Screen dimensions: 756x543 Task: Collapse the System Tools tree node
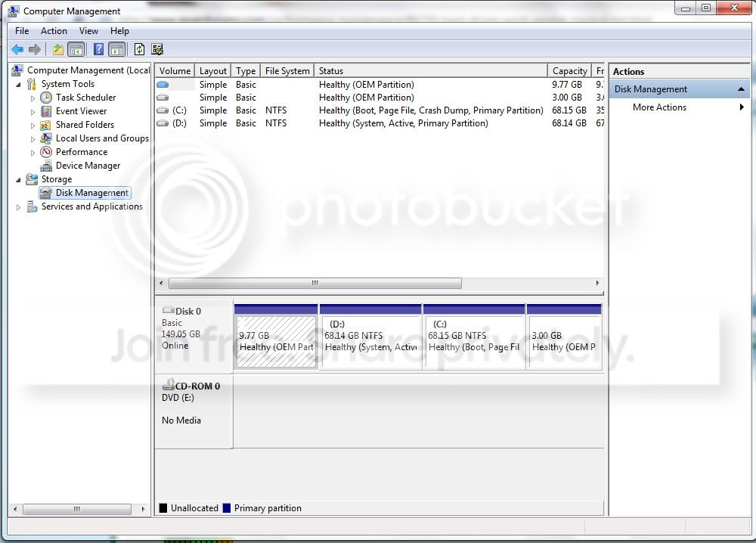[18, 85]
